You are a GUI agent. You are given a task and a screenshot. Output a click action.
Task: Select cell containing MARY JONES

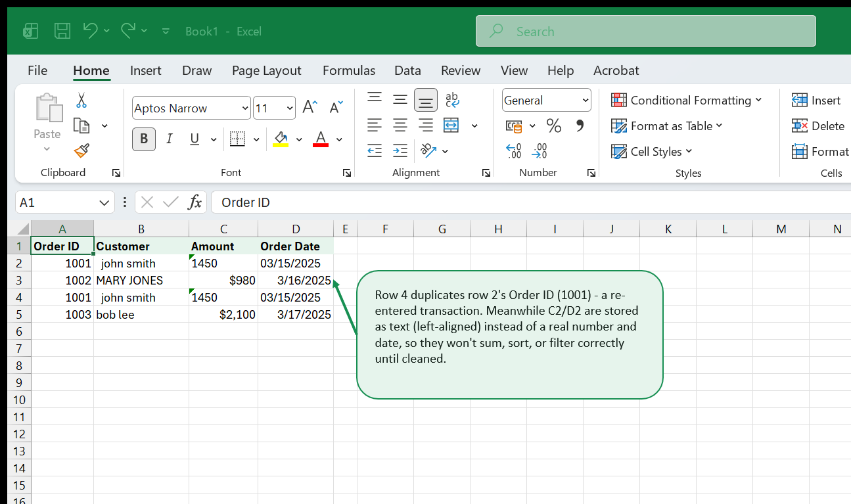click(141, 281)
